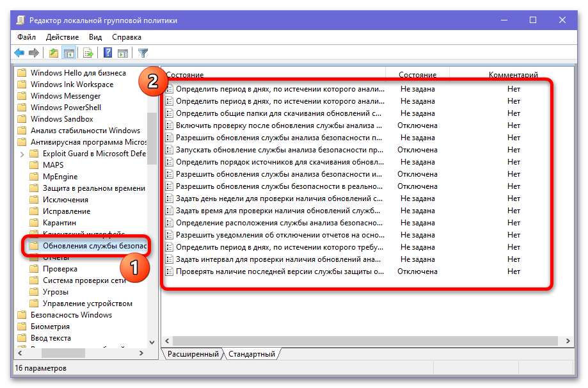Click tree pane horizontal scroll right arrow
This screenshot has height=388, width=588.
point(141,353)
